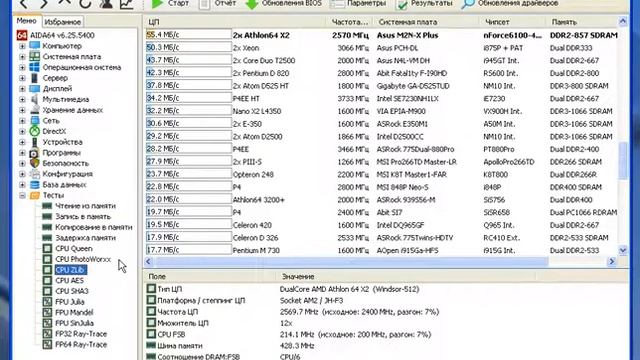Select the FPU Mandel test
Screen dimensions: 640x360
click(74, 312)
